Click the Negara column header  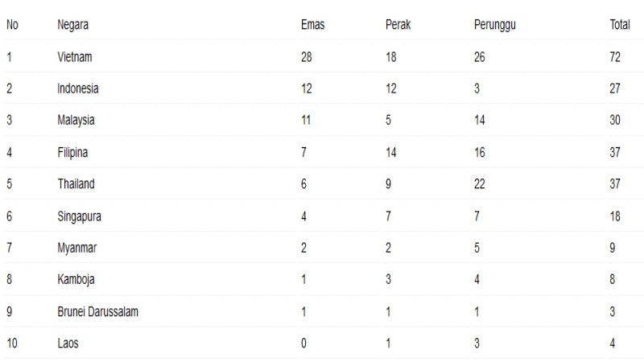point(72,25)
